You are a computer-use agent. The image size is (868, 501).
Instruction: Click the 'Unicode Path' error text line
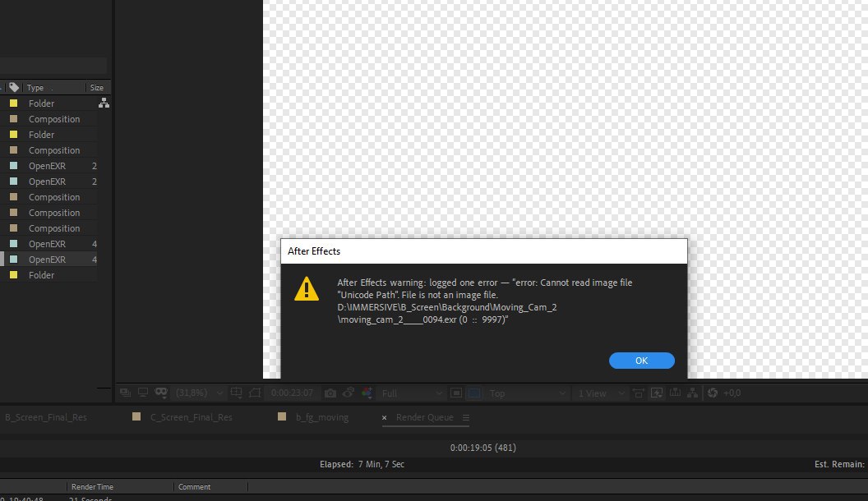(x=418, y=295)
